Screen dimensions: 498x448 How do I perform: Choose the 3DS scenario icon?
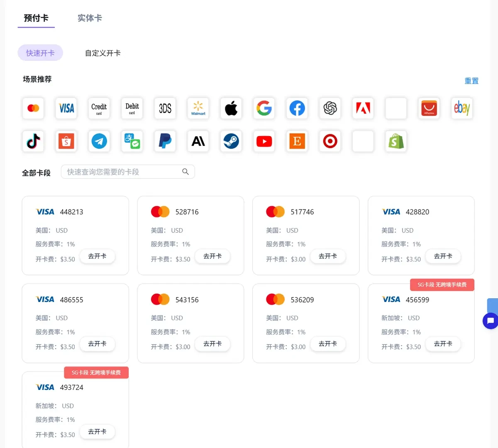[x=165, y=108]
